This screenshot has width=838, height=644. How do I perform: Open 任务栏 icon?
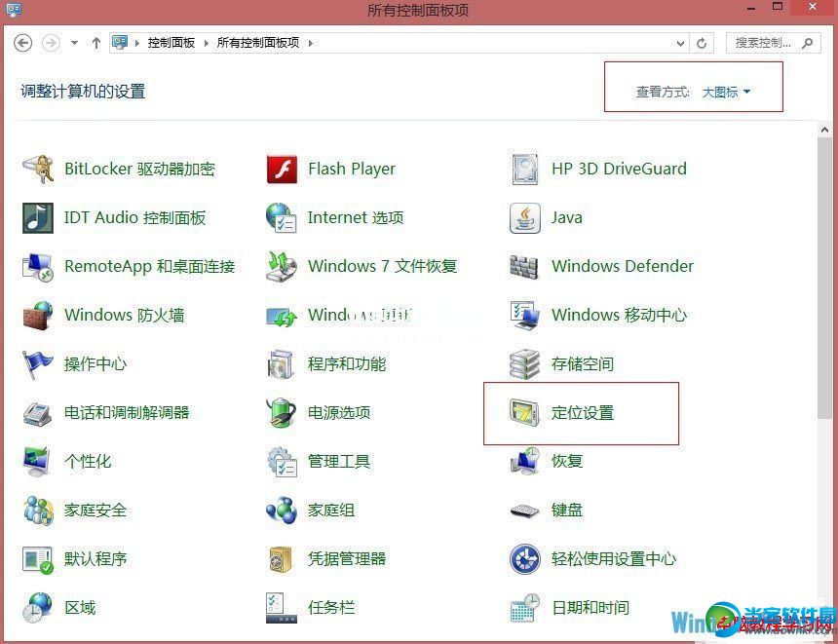click(281, 608)
